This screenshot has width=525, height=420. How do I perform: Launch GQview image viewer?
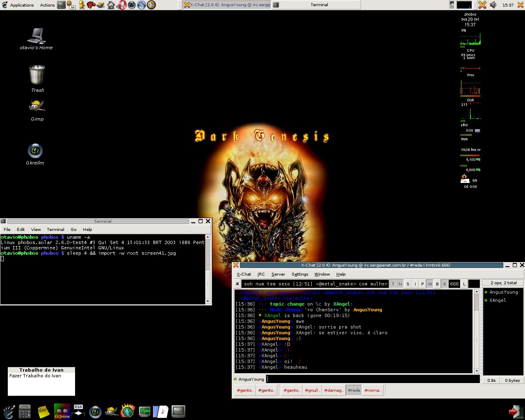pyautogui.click(x=62, y=411)
